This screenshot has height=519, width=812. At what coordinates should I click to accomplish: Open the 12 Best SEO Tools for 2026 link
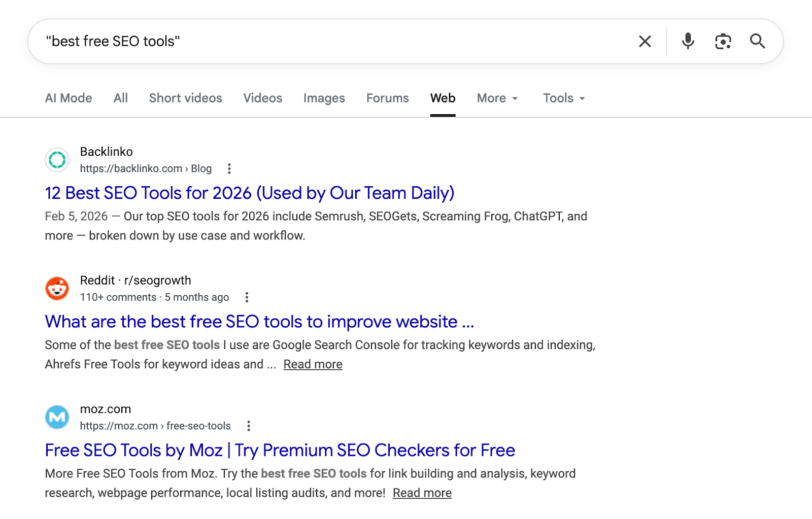point(249,193)
